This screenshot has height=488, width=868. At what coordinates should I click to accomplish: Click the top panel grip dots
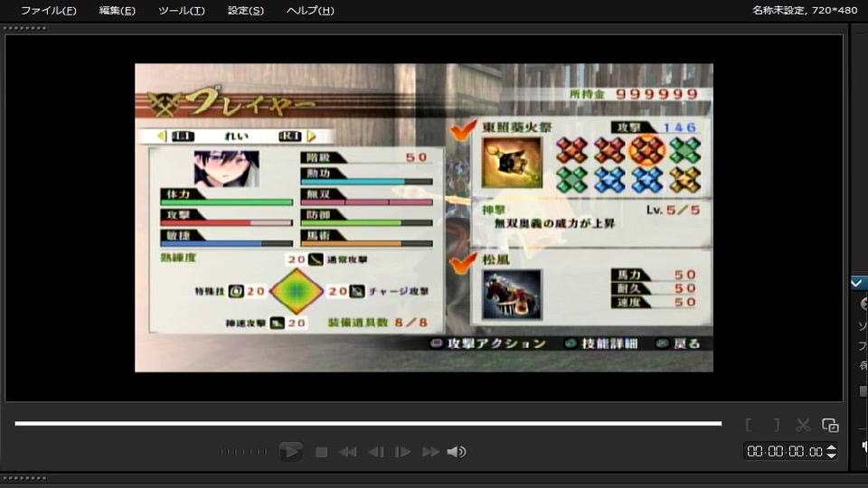pyautogui.click(x=25, y=28)
